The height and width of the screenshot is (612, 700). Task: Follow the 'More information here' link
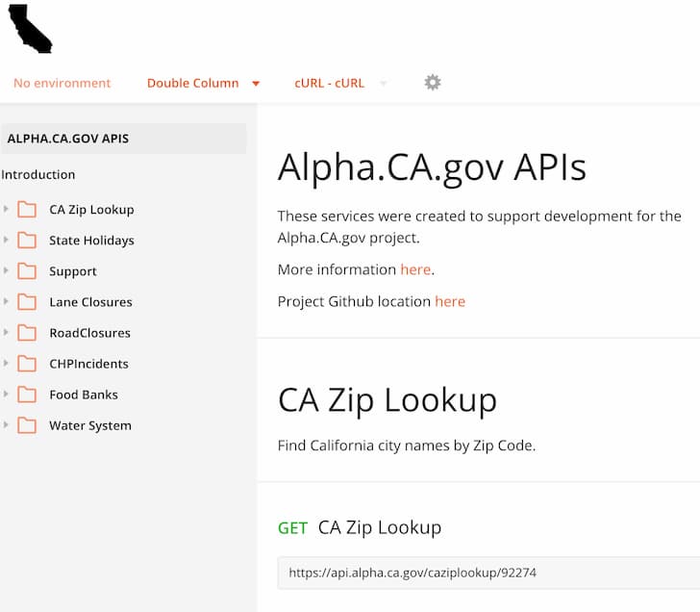[415, 269]
